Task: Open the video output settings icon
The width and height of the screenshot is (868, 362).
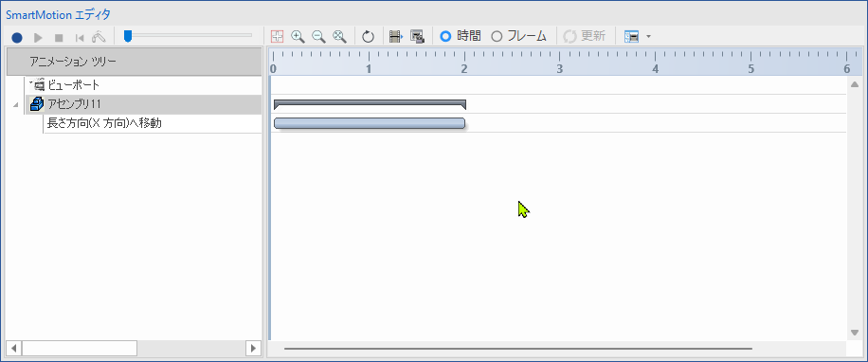Action: pos(417,37)
